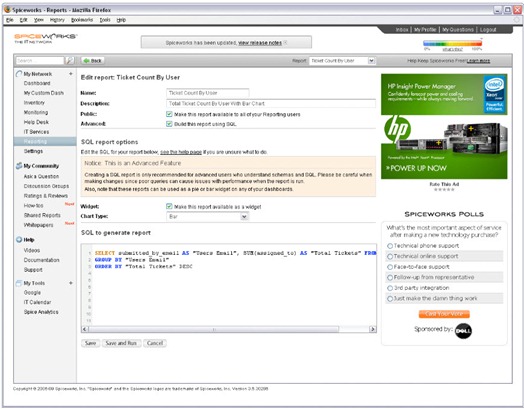Click the My Tools section icon
This screenshot has height=409, width=524.
(19, 283)
